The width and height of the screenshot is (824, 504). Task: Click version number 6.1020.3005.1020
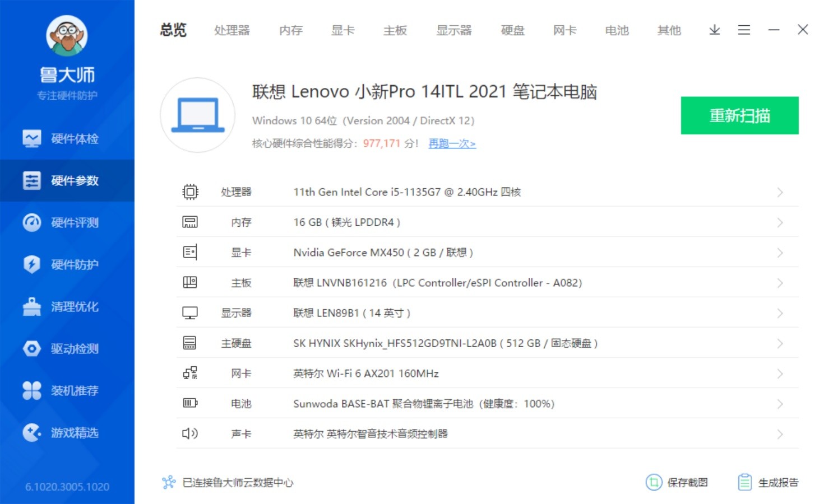[x=67, y=487]
